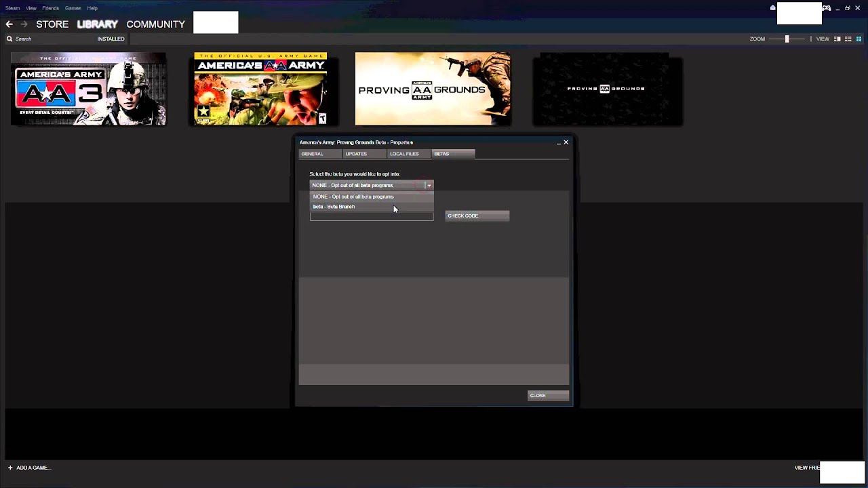Select the dark Proving Grounds beta tile
868x488 pixels.
click(607, 89)
